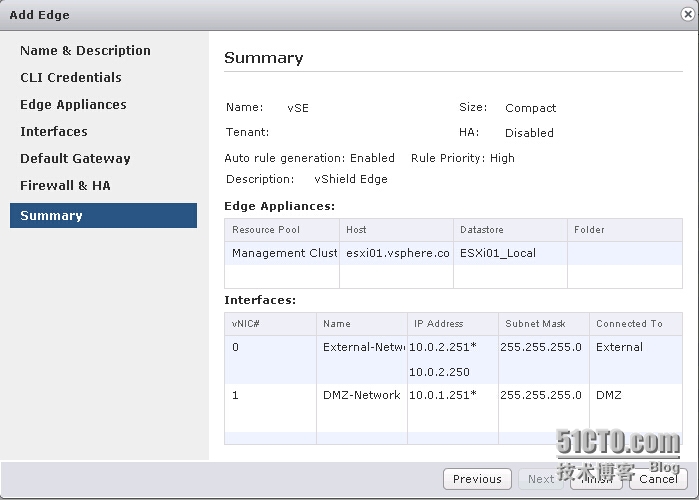Click Auto rule generation: Enabled text
Screen dimensions: 699x500
309,158
